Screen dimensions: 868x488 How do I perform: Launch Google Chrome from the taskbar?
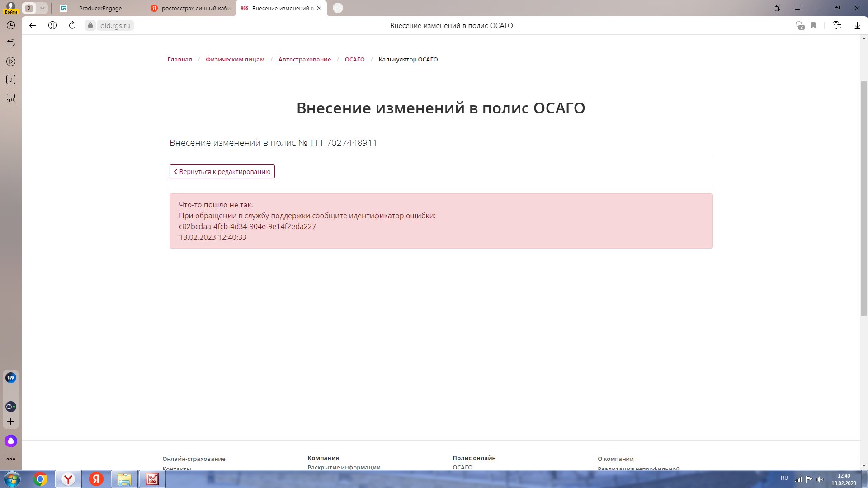pos(40,479)
